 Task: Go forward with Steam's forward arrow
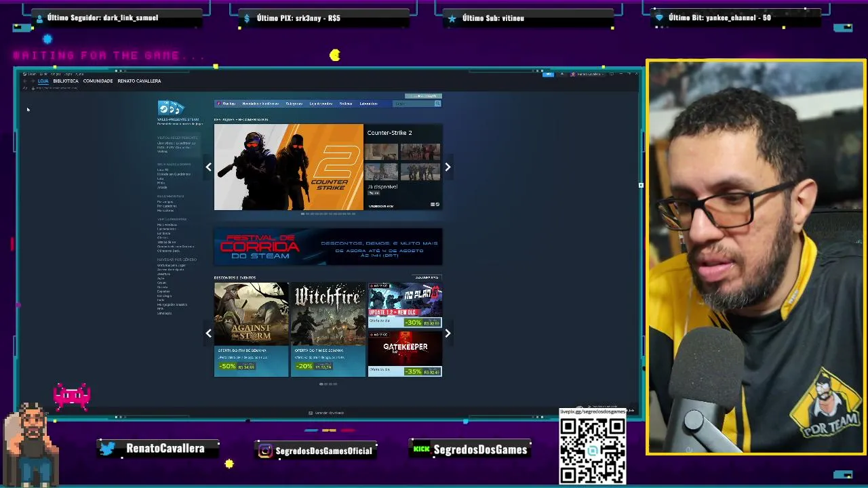click(33, 81)
